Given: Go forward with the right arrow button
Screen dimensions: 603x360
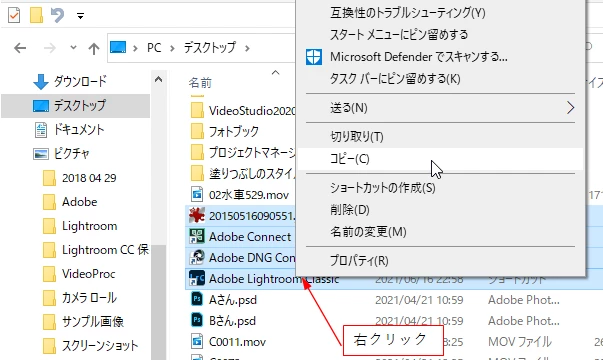Looking at the screenshot, I should pyautogui.click(x=50, y=48).
